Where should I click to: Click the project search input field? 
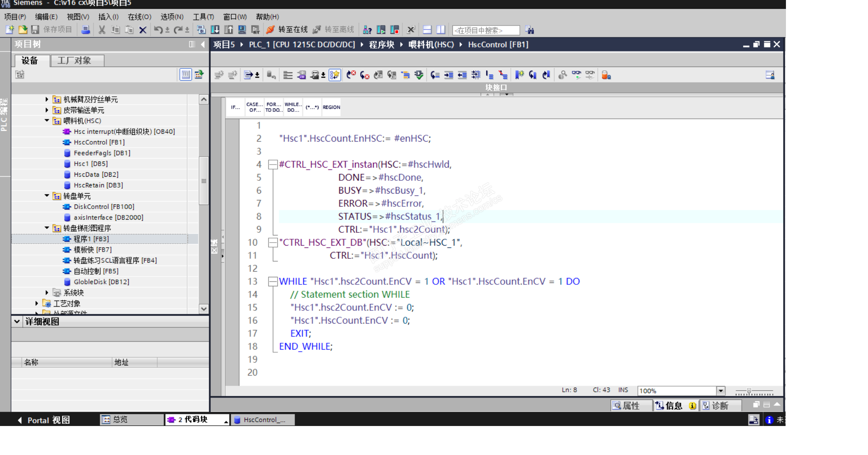(x=486, y=30)
